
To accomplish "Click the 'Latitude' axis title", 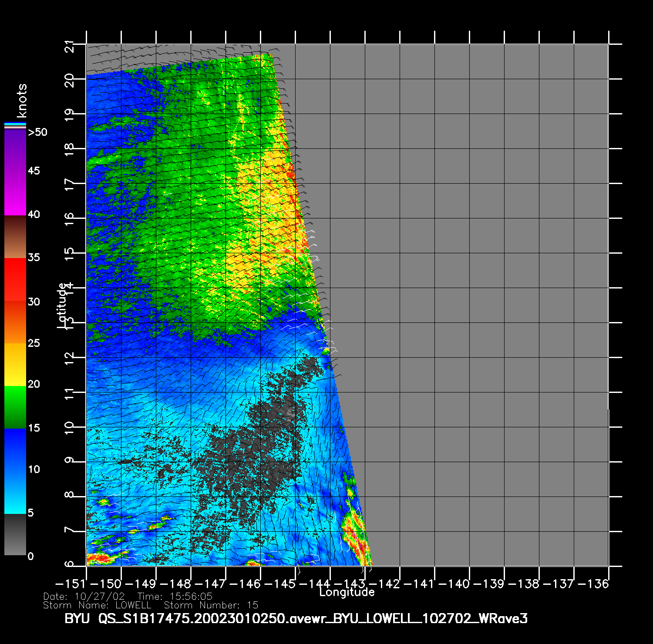I will click(x=62, y=305).
